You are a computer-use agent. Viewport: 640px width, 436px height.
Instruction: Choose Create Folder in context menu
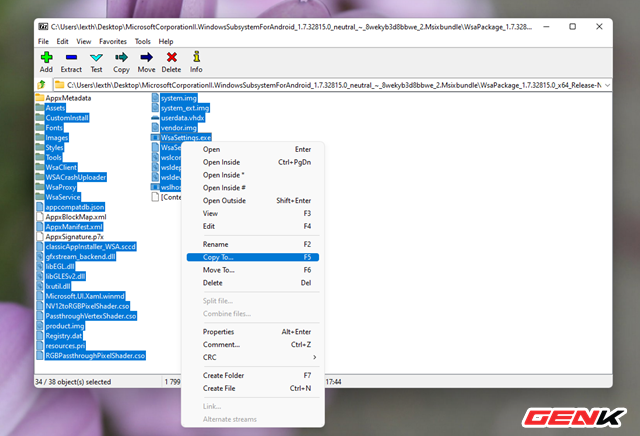253,375
